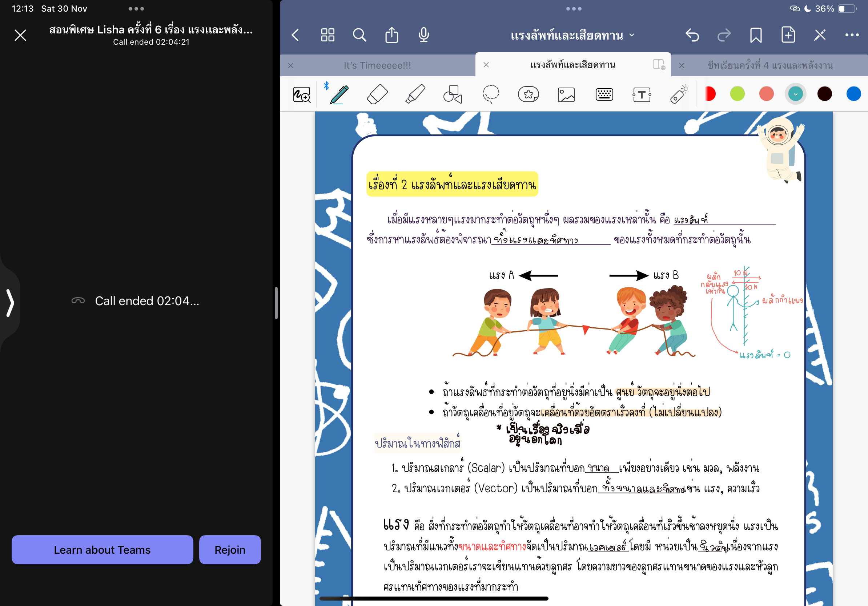
Task: Activate the Laser pointer tool
Action: (679, 94)
